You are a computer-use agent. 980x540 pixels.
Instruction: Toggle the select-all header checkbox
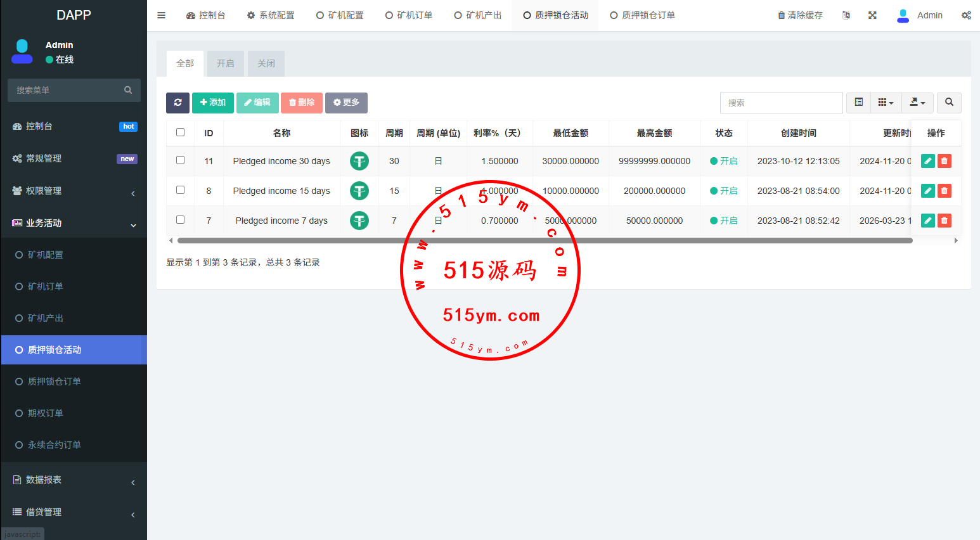[x=181, y=132]
